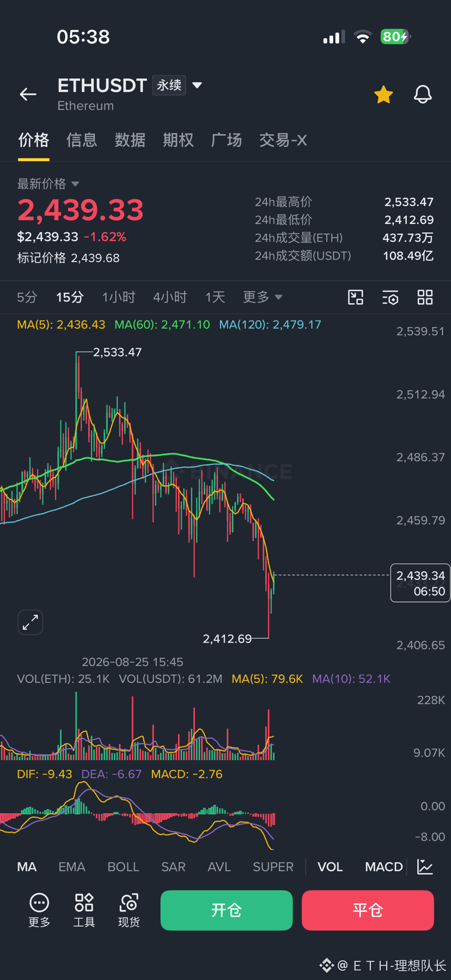Open the indicator settings chart icon
451x980 pixels.
tap(425, 867)
